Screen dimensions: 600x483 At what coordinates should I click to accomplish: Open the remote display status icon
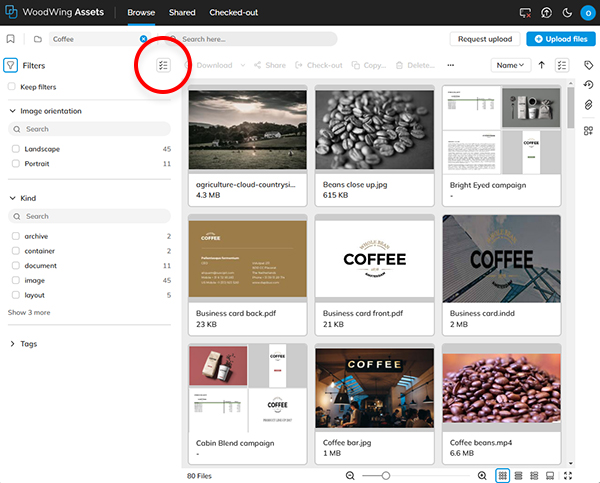525,13
